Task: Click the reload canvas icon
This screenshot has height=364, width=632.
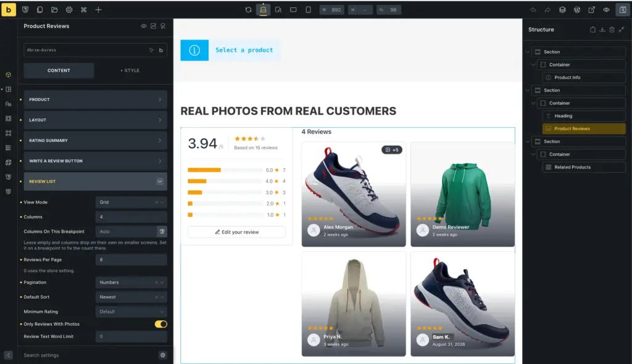Action: (248, 10)
